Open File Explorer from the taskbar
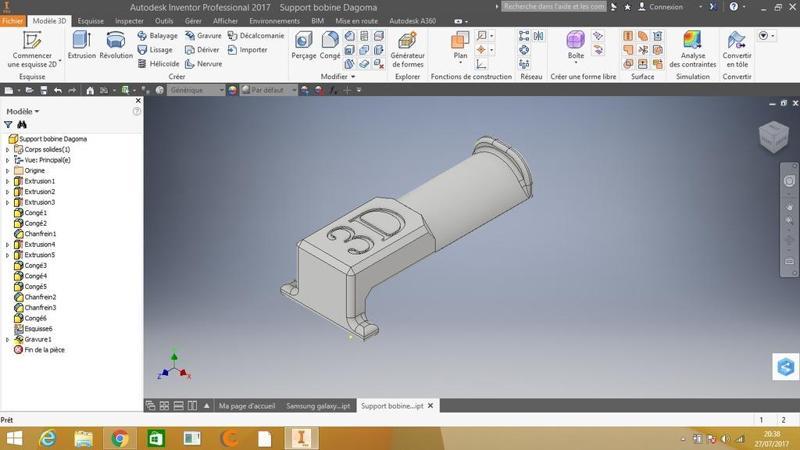 click(83, 438)
